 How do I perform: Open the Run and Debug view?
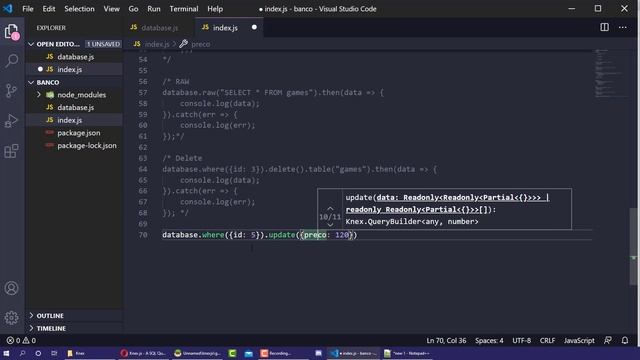[x=11, y=121]
